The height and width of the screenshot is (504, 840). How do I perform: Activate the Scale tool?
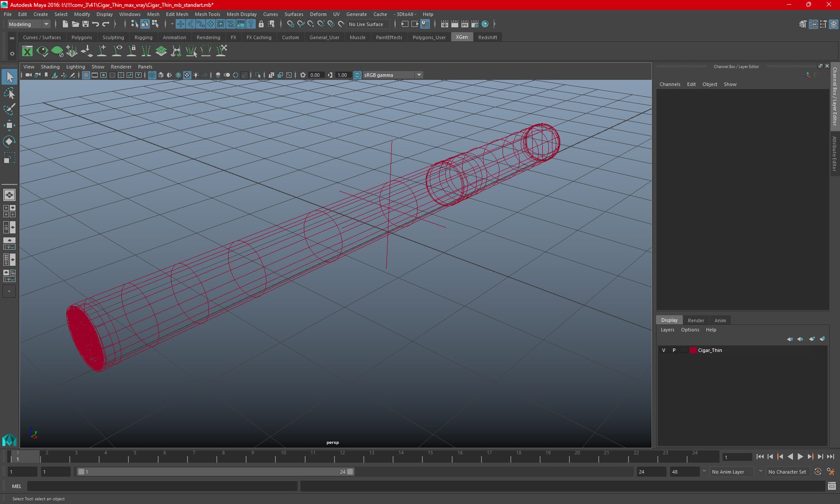(x=9, y=158)
